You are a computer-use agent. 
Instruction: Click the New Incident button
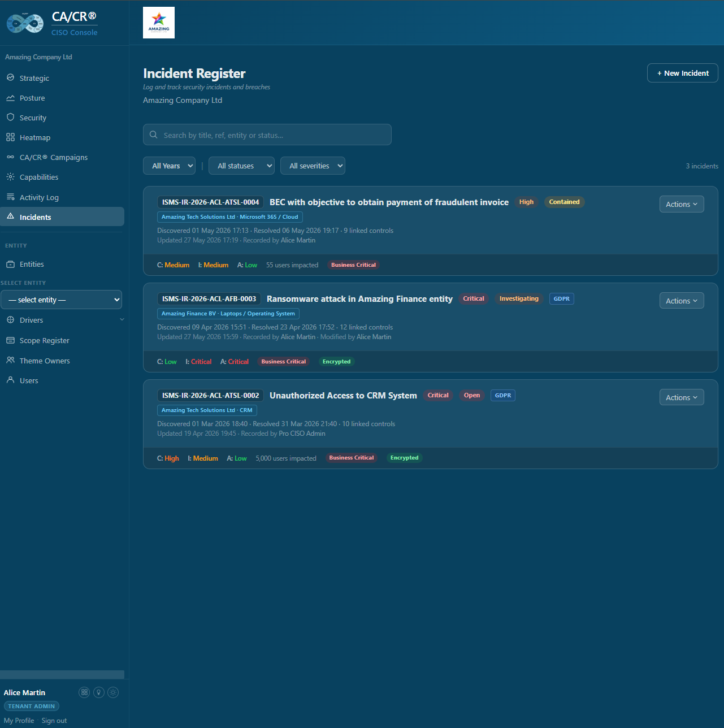tap(682, 73)
